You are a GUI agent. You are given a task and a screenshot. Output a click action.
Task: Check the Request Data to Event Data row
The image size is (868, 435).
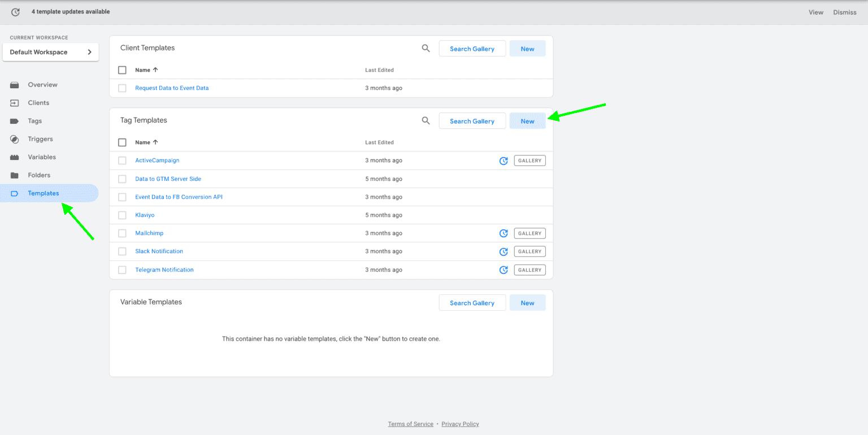[x=122, y=88]
